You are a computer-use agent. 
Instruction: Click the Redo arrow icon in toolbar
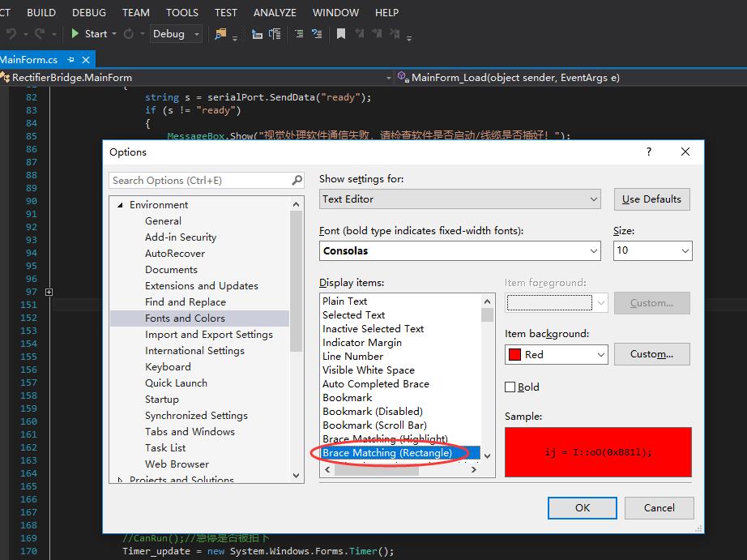click(40, 34)
